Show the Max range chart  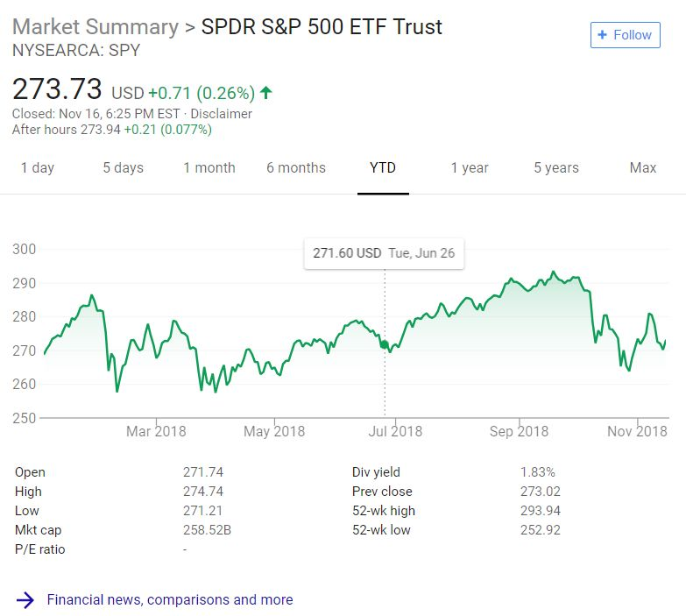[x=643, y=168]
